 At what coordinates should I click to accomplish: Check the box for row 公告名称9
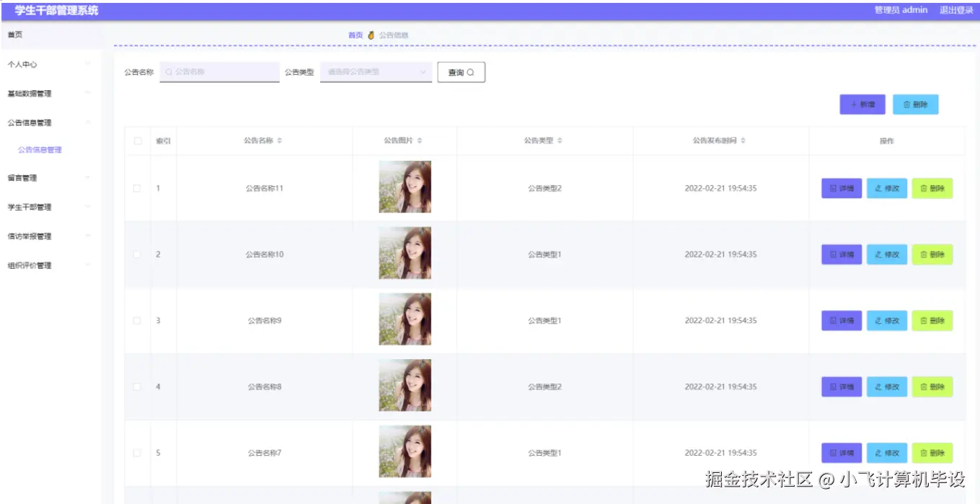[x=137, y=321]
